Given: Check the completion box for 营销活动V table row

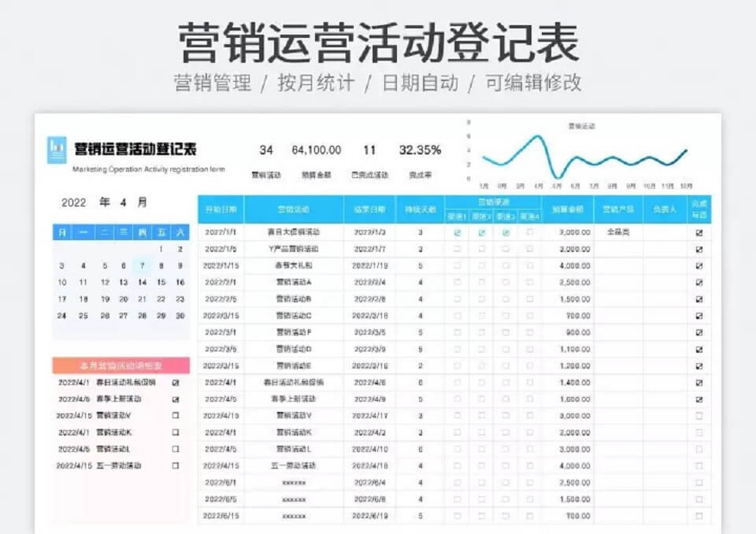Looking at the screenshot, I should coord(699,416).
